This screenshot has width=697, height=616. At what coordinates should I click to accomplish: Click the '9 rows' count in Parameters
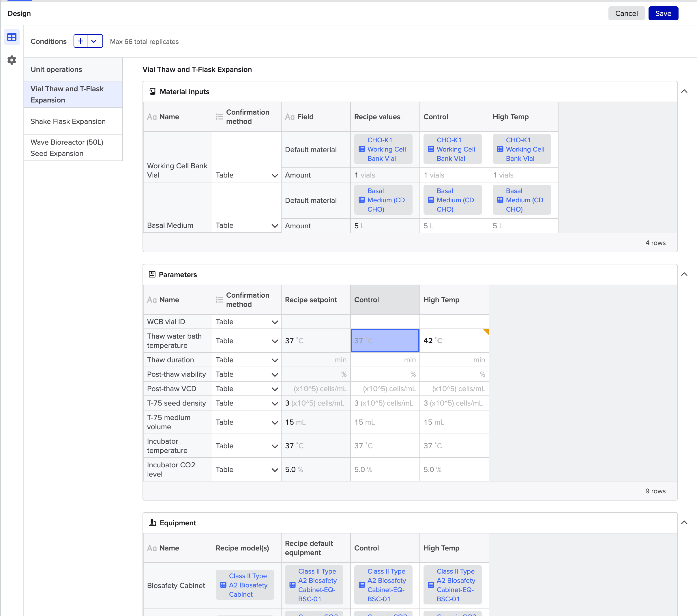(x=655, y=491)
